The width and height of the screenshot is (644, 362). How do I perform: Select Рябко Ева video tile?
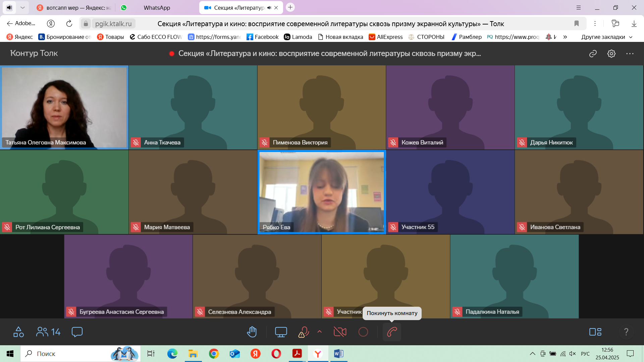click(321, 192)
